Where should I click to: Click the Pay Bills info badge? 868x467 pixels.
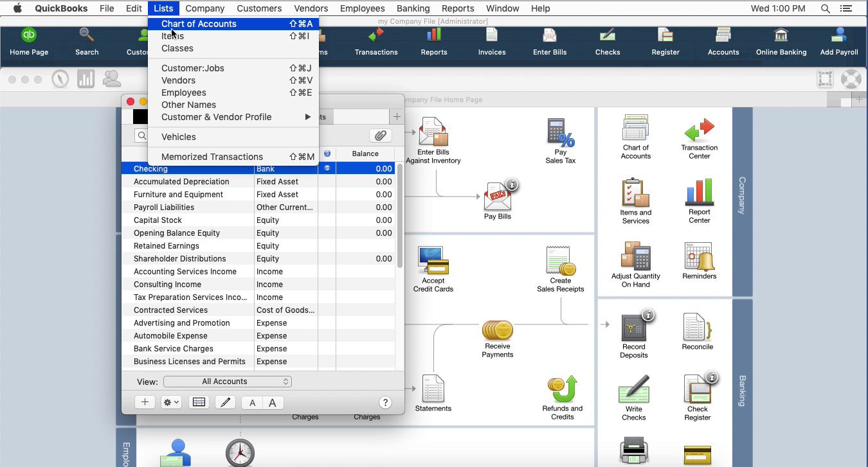[512, 184]
